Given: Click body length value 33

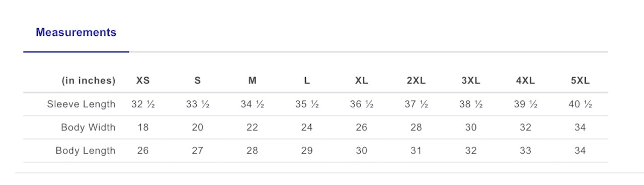Looking at the screenshot, I should point(525,151).
